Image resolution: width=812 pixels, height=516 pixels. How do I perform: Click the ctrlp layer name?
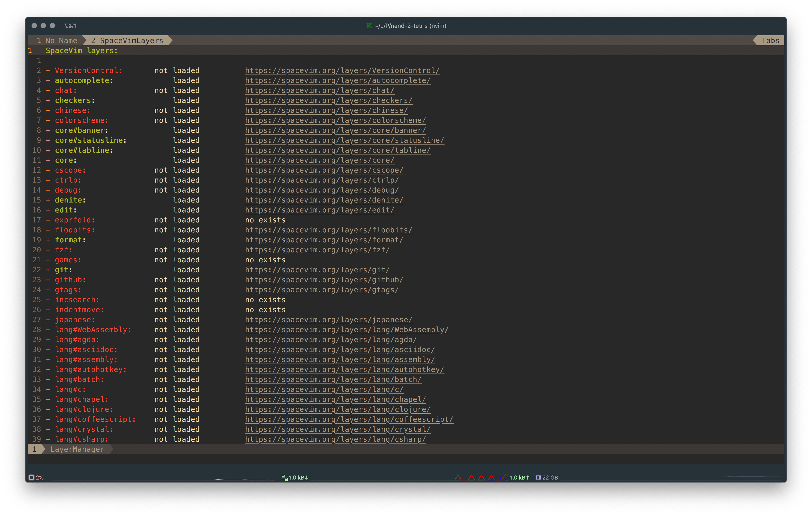click(x=68, y=180)
